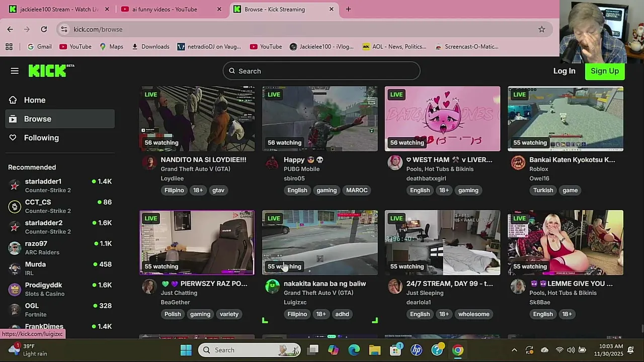Bookmark this page with the star icon
This screenshot has height=362, width=644.
click(541, 29)
